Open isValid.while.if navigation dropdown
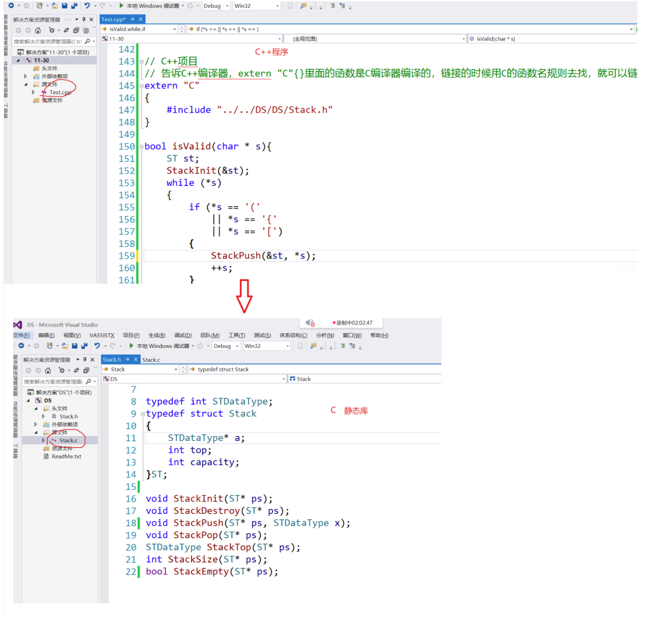 point(139,29)
